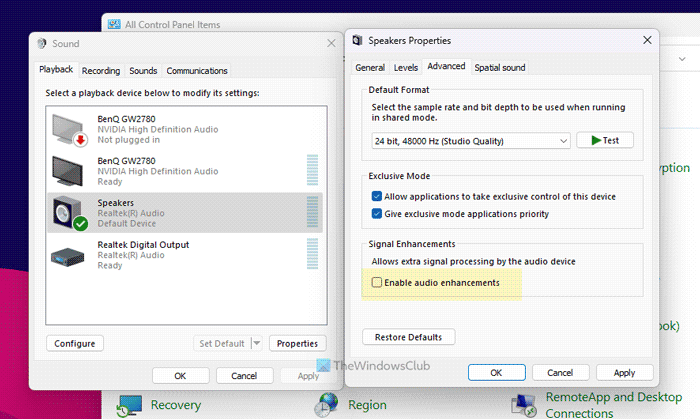Open the General tab in Speakers Properties
700x419 pixels.
coord(370,67)
